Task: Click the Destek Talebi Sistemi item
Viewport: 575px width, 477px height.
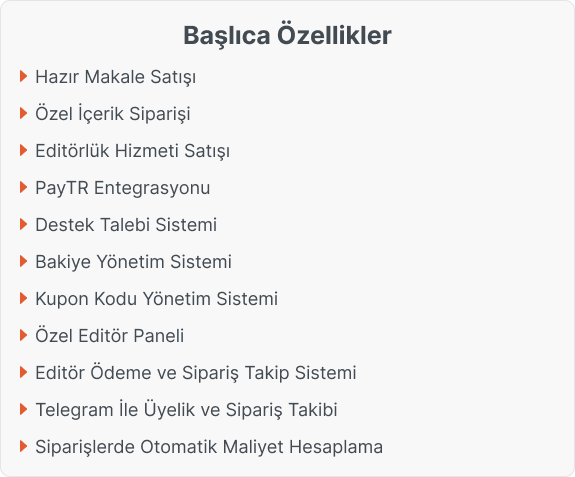Action: [x=126, y=224]
